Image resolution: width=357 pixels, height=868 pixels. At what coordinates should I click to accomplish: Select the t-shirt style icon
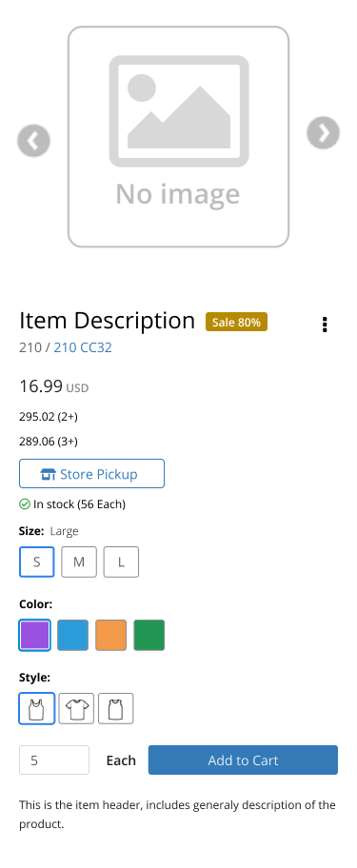click(76, 708)
